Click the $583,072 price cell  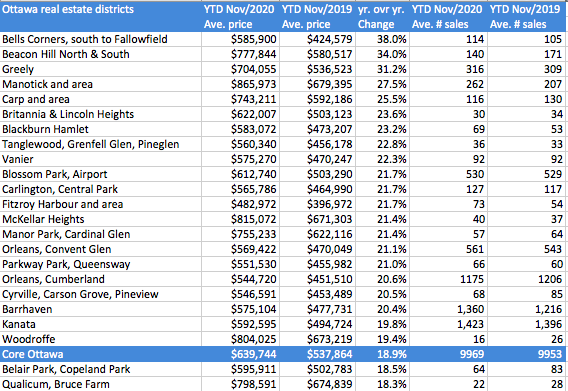click(x=241, y=129)
